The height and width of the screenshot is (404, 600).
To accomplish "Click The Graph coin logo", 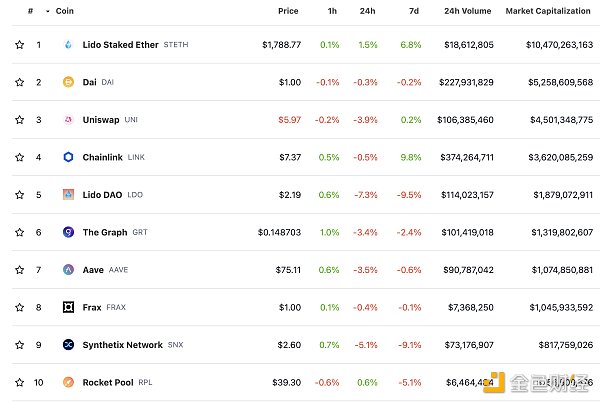I will [x=68, y=232].
